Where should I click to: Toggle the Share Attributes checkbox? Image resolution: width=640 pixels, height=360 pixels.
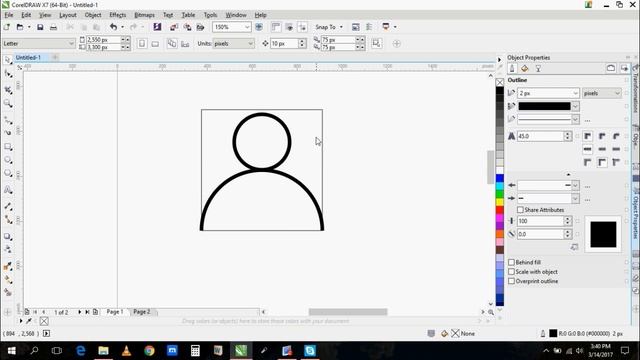click(x=520, y=210)
